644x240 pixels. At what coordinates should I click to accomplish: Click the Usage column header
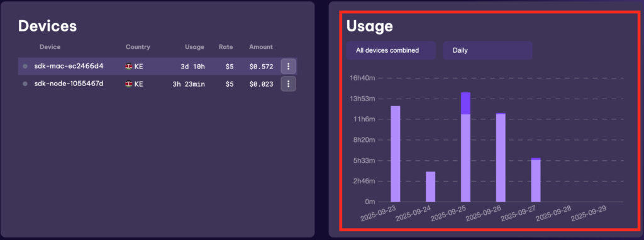click(x=195, y=46)
